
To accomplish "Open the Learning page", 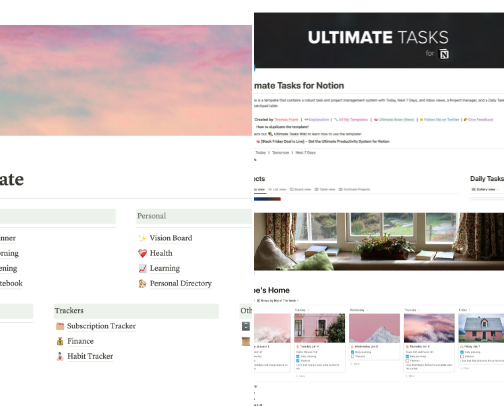I will click(x=165, y=268).
